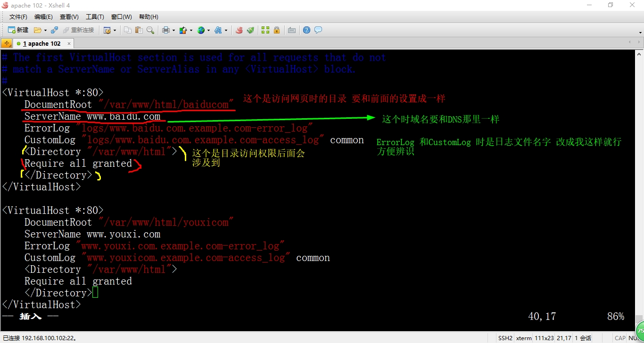644x343 pixels.
Task: Open the 窗口(W) menu
Action: tap(122, 17)
